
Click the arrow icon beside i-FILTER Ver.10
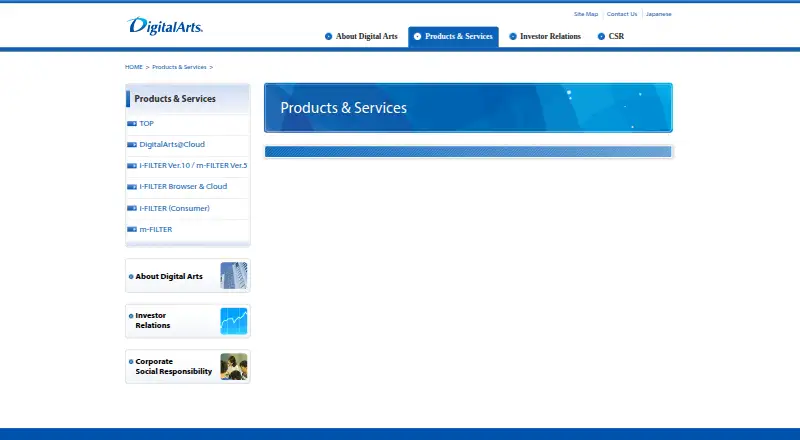point(132,165)
